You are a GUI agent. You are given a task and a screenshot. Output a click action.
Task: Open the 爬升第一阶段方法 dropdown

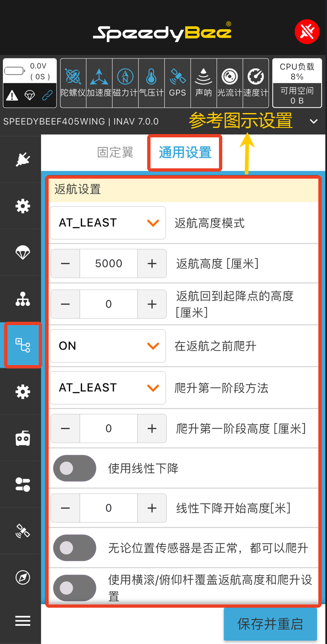click(x=108, y=388)
